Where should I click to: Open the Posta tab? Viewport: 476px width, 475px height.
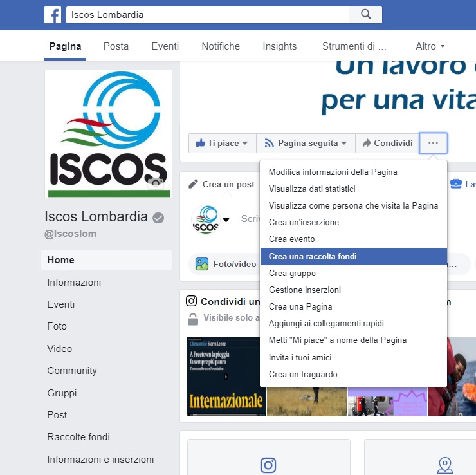[116, 46]
